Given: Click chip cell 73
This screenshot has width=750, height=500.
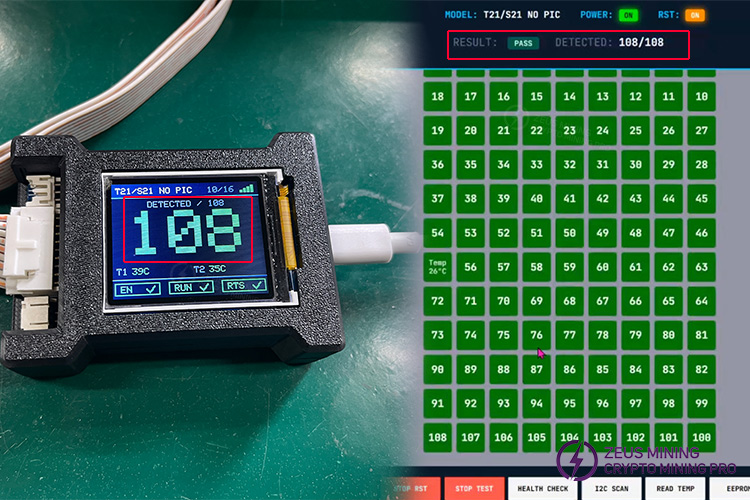Looking at the screenshot, I should click(437, 335).
